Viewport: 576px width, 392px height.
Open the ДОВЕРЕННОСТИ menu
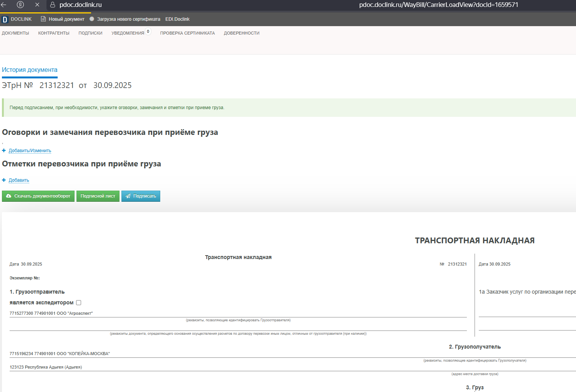coord(242,33)
